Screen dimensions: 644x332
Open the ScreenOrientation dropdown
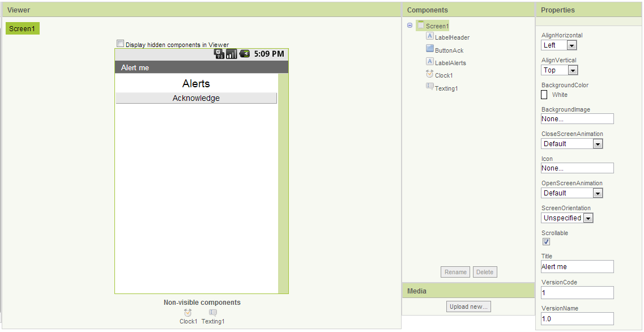click(x=567, y=218)
